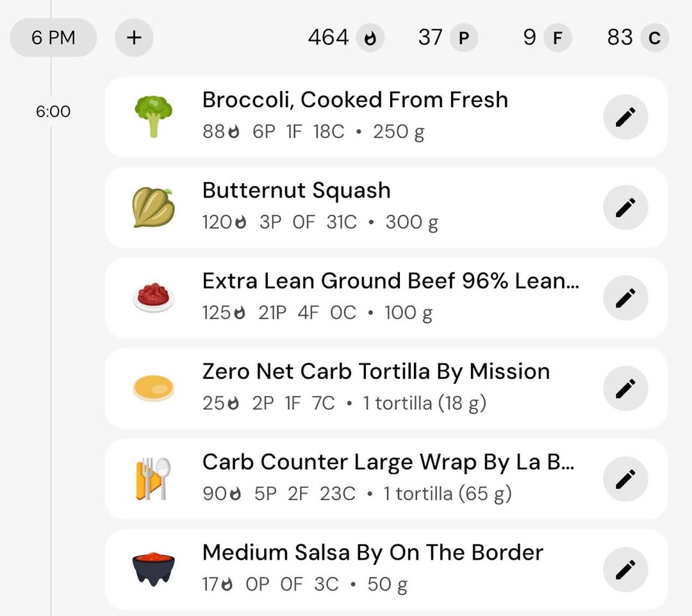Tap the P protein badge in header
692x616 pixels.
pyautogui.click(x=464, y=38)
